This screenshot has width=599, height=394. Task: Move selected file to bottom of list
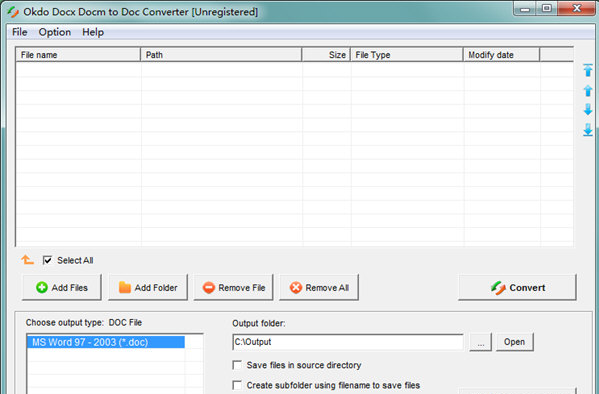point(588,130)
